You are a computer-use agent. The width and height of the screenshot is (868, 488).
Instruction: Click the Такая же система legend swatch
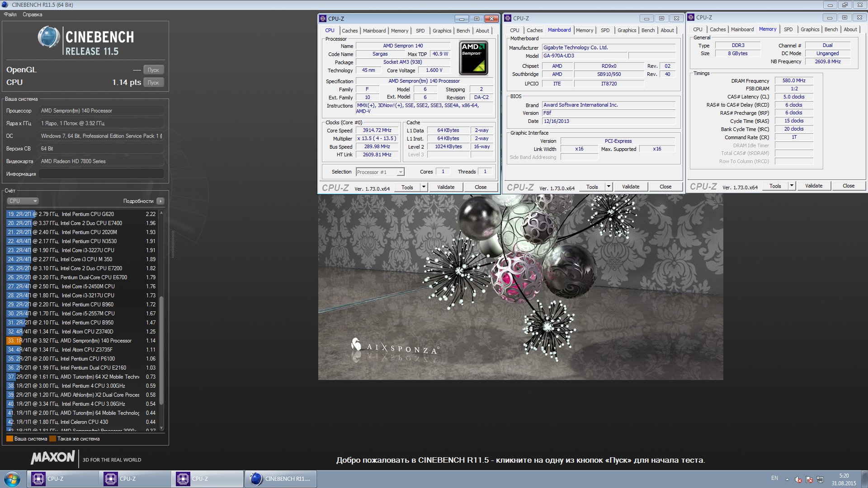click(52, 439)
